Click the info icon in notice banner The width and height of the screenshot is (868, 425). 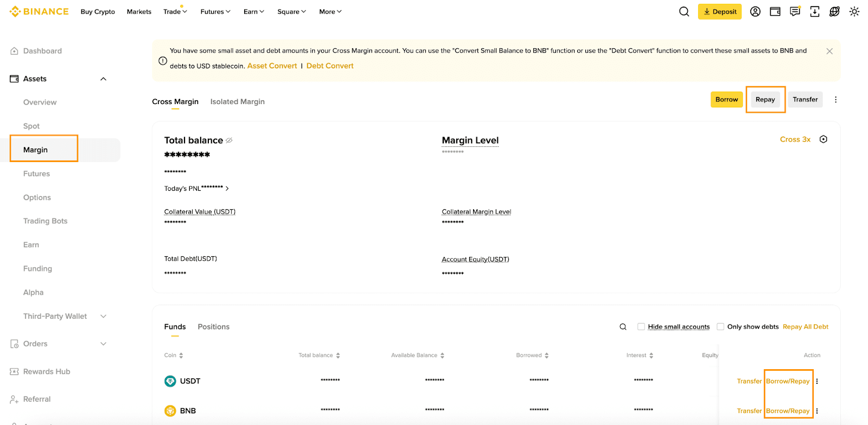(x=163, y=61)
